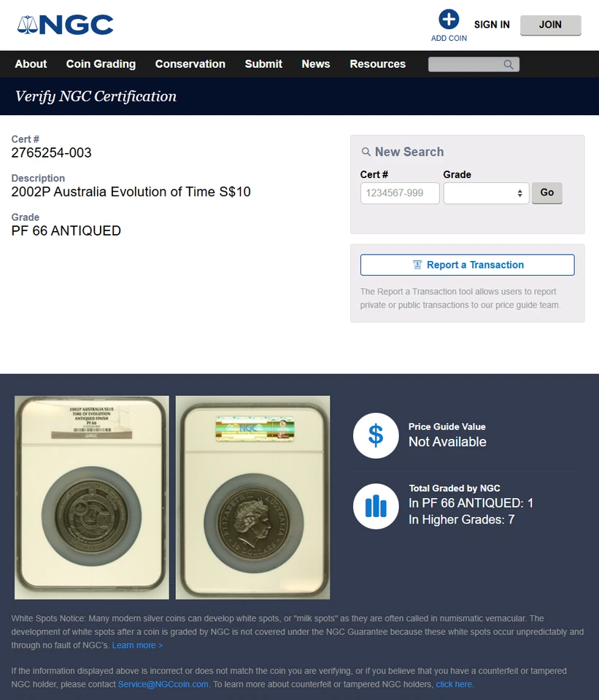Click the 'Verify NGC Certification' heading
The width and height of the screenshot is (599, 700).
coord(96,96)
